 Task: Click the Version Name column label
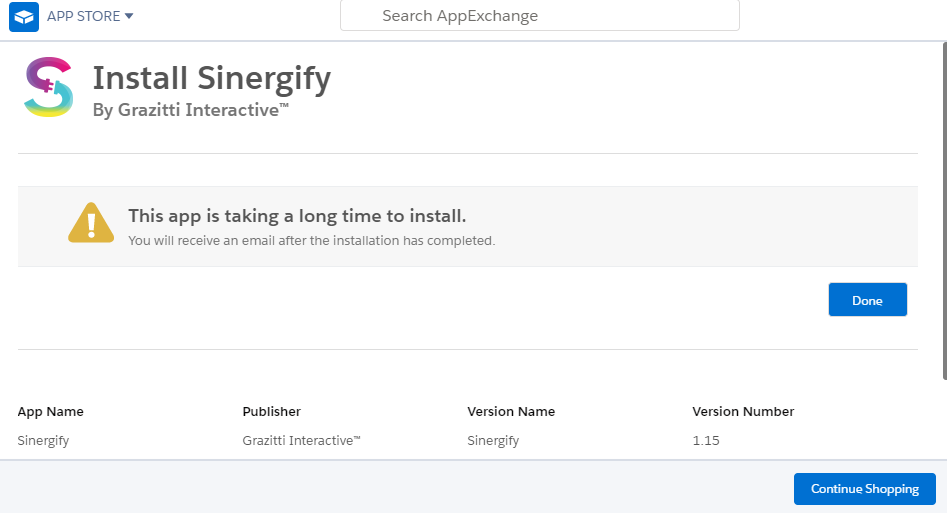tap(511, 411)
